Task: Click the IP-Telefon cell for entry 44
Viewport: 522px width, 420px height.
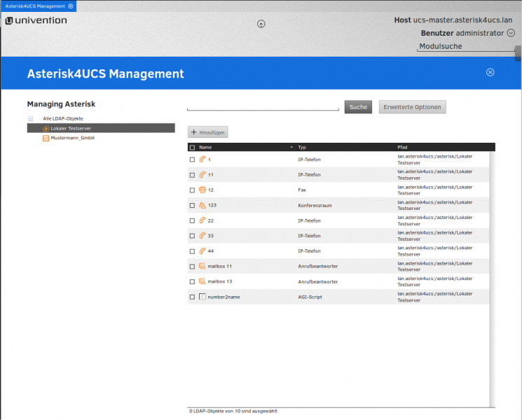Action: [309, 251]
